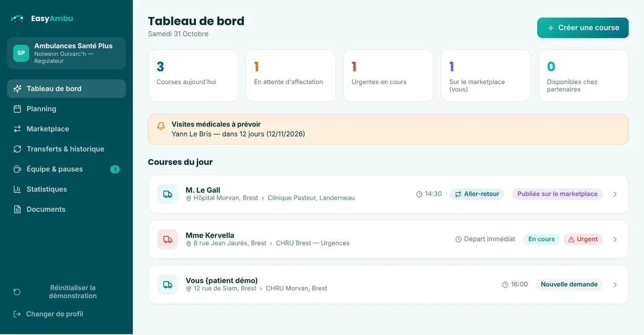Click Changer de profil
Screen dimensions: 644x335
[x=66, y=314]
